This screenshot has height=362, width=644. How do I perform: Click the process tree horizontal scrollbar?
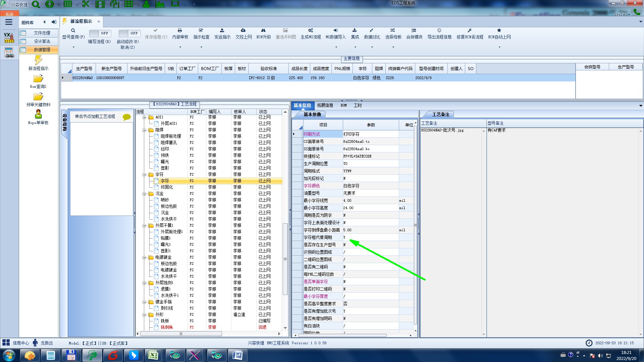(x=181, y=334)
